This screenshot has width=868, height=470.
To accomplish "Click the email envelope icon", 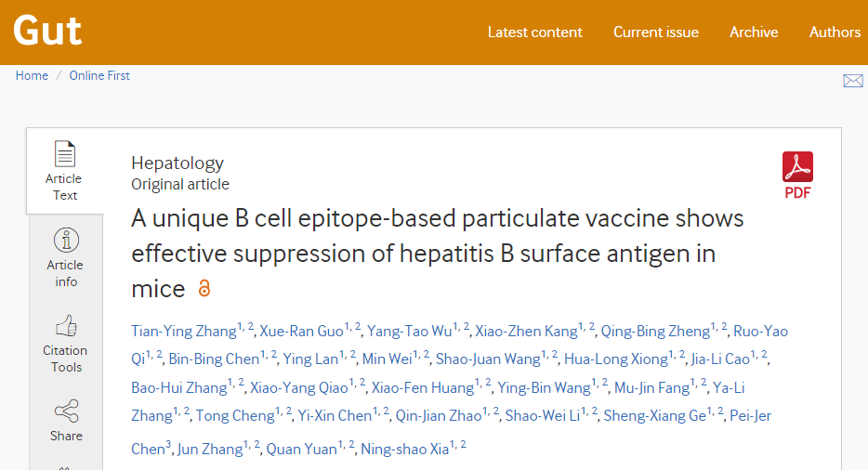I will [852, 81].
